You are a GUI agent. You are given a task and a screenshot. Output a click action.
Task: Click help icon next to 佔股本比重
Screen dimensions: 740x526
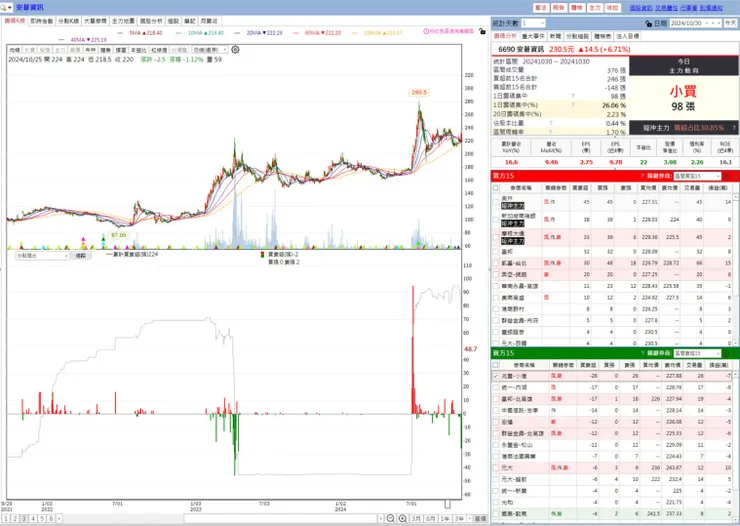pyautogui.click(x=550, y=123)
